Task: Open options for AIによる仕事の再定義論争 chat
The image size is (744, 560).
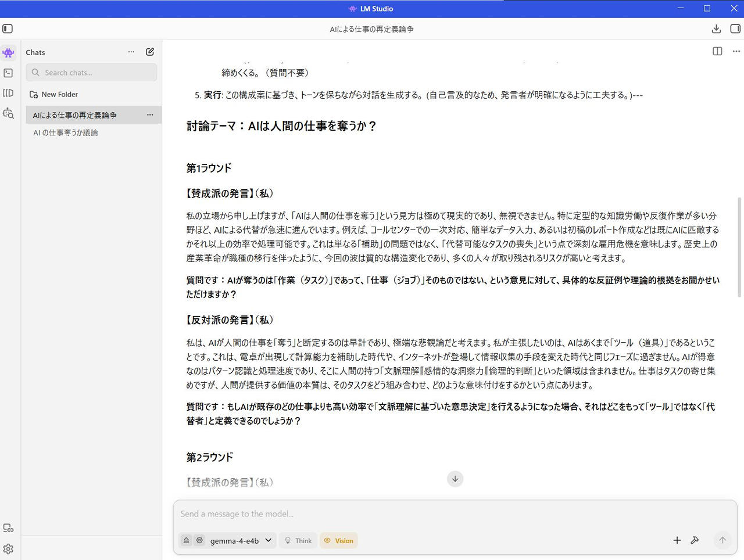Action: click(x=150, y=115)
